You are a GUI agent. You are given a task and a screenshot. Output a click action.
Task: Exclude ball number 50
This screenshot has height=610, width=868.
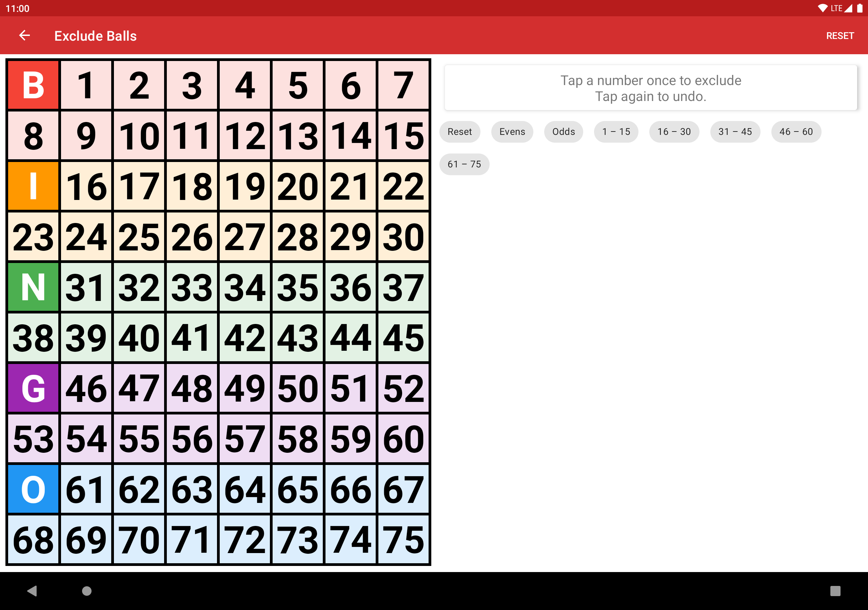point(297,388)
